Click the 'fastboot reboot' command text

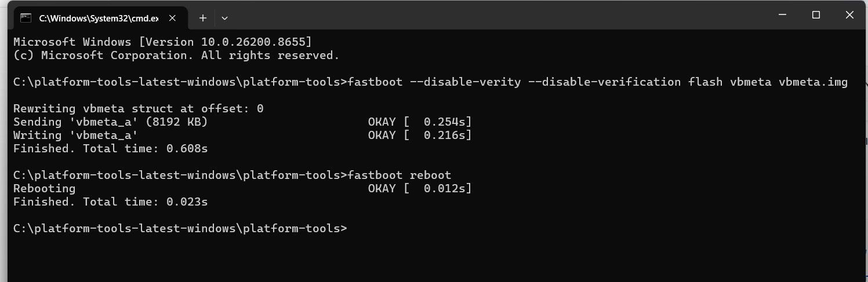tap(399, 175)
